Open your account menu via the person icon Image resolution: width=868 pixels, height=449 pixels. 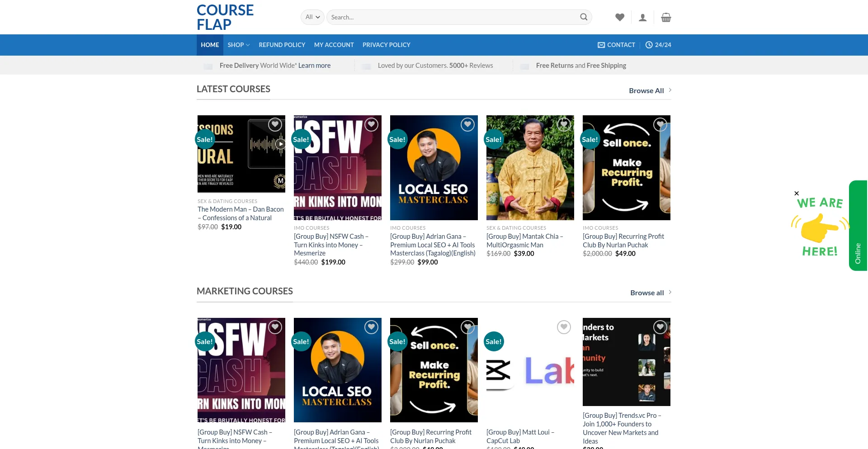(642, 17)
